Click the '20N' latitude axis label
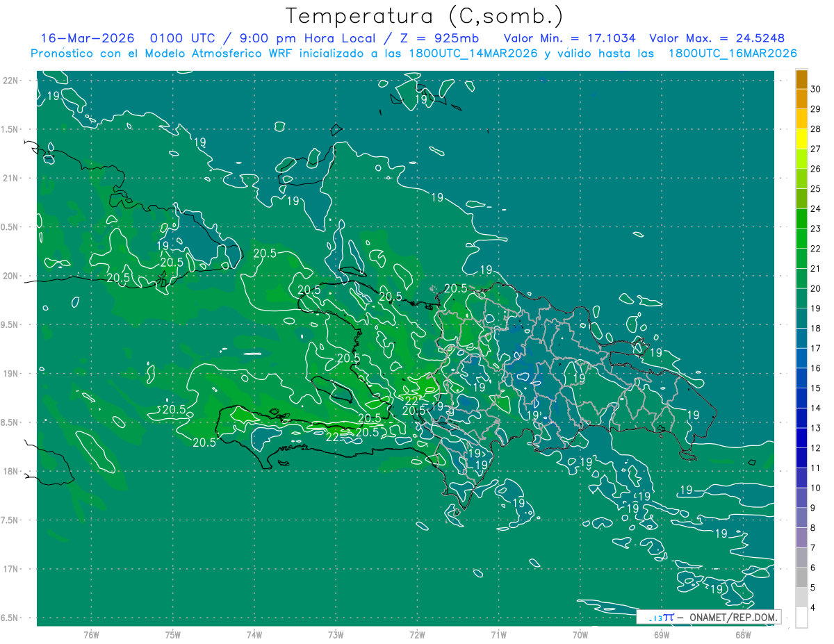This screenshot has width=834, height=644. (12, 276)
